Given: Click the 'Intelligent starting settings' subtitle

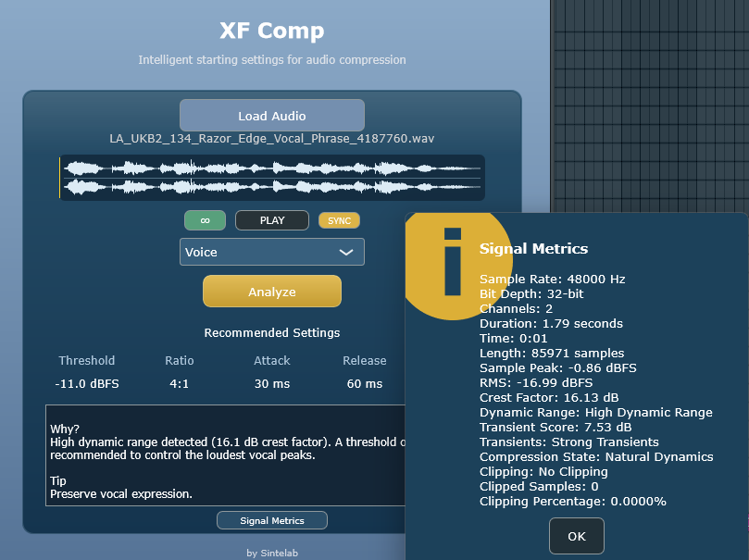Looking at the screenshot, I should coord(272,59).
